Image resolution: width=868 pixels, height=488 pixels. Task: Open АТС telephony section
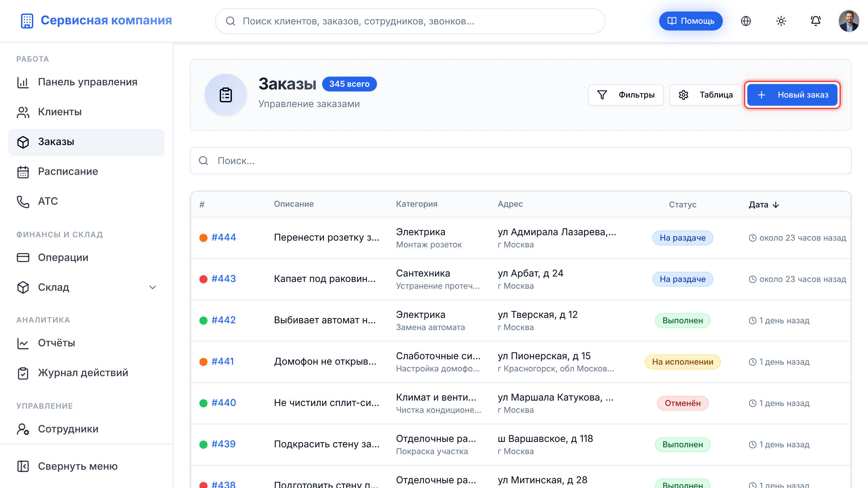pyautogui.click(x=86, y=201)
